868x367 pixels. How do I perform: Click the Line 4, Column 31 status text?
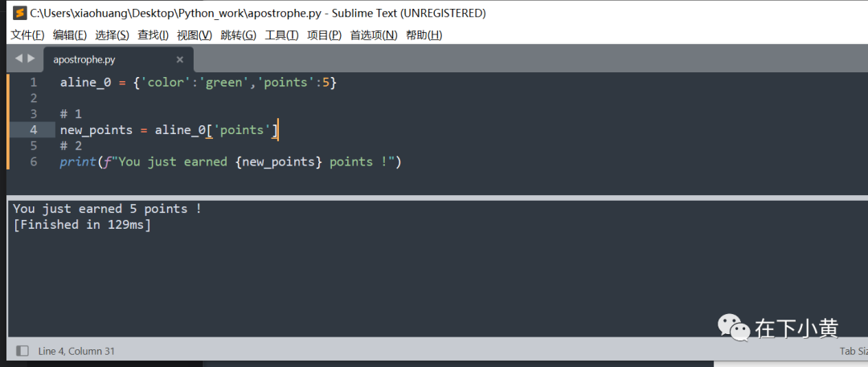(x=76, y=351)
